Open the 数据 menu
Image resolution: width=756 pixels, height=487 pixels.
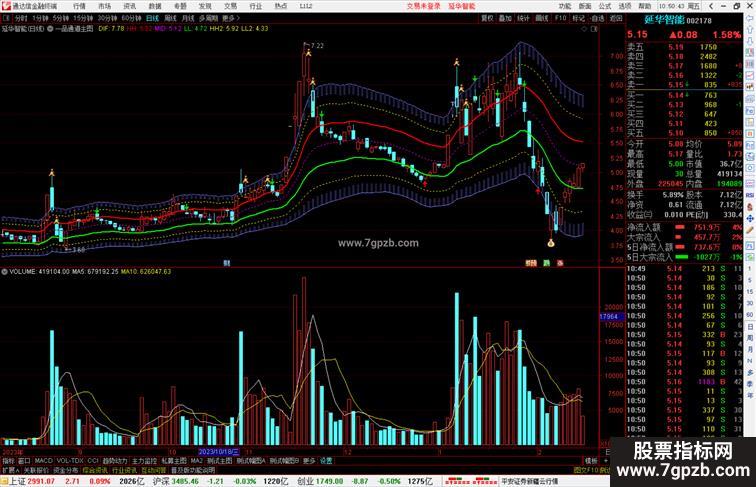tap(155, 6)
